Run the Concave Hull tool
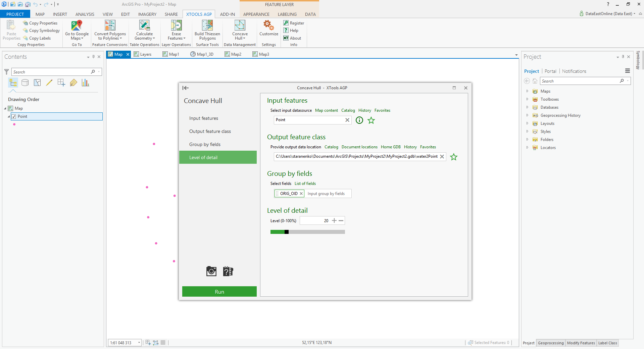This screenshot has height=349, width=644. tap(219, 292)
